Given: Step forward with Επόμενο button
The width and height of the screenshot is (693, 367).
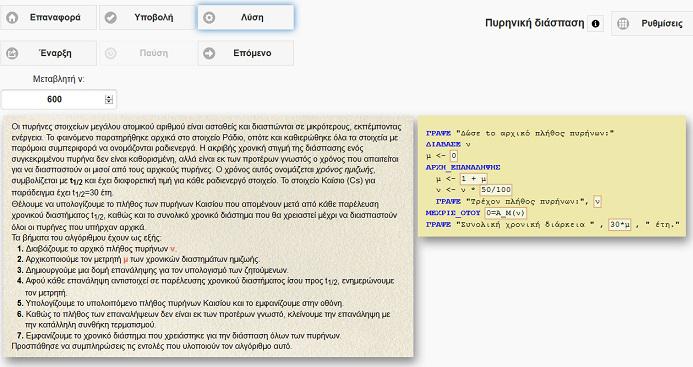Looking at the screenshot, I should tap(245, 53).
